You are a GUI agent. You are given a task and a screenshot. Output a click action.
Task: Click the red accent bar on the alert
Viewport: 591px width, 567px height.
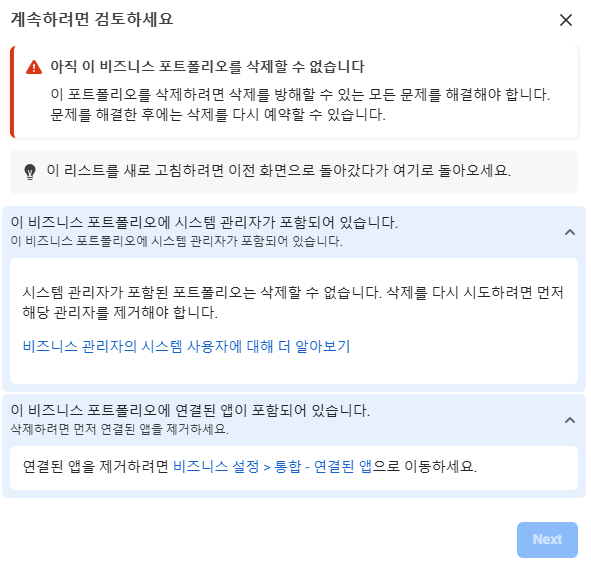coord(12,92)
